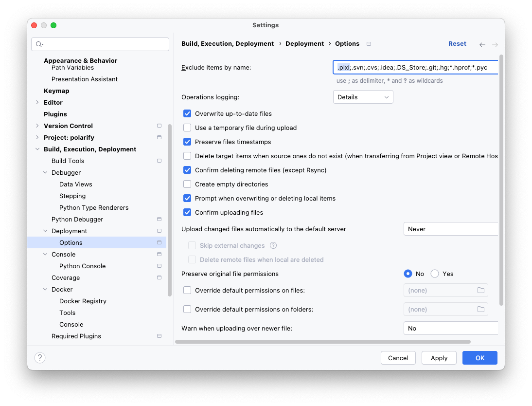Click project icon beside Python Console

pyautogui.click(x=159, y=266)
